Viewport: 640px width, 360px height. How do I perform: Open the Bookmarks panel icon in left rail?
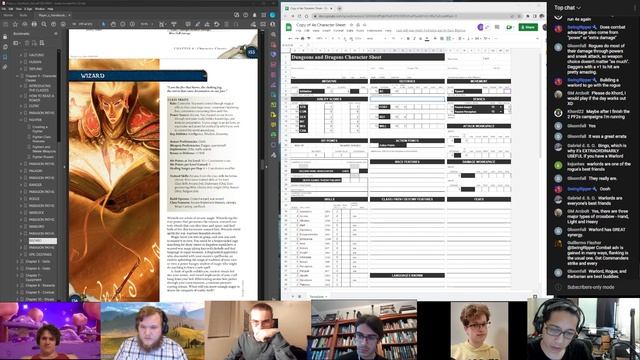click(5, 57)
